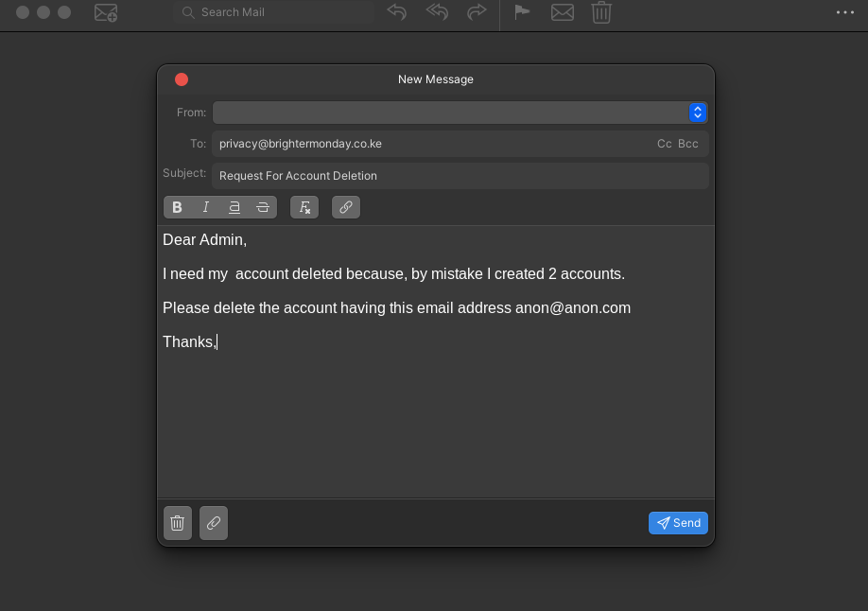Toggle italic formatting

tap(206, 207)
